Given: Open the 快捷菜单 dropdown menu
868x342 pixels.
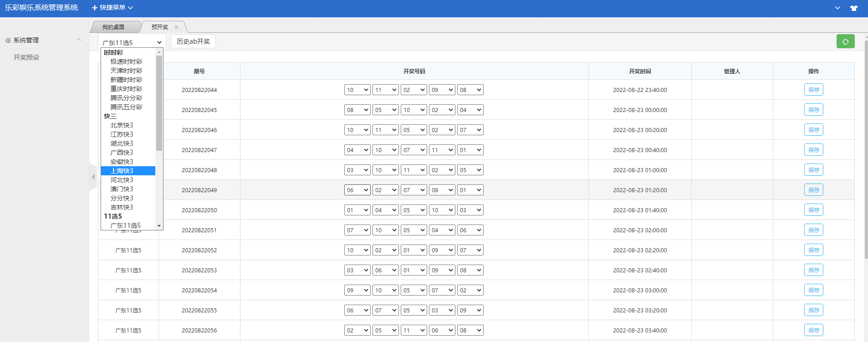Looking at the screenshot, I should point(112,8).
